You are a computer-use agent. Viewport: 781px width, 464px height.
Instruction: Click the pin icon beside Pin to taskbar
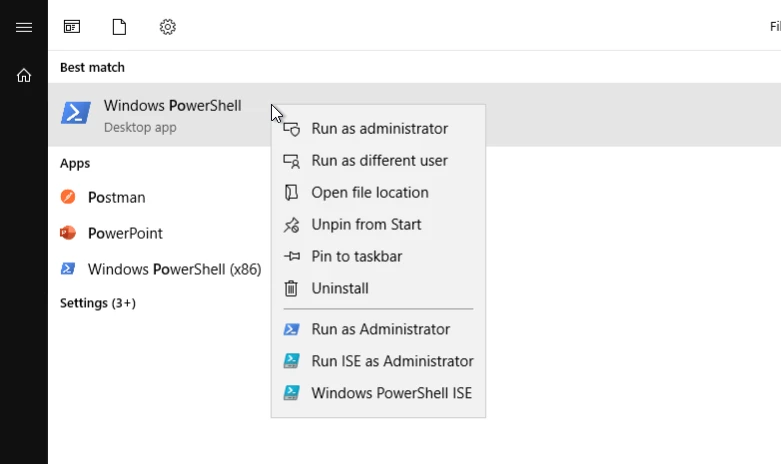coord(291,256)
